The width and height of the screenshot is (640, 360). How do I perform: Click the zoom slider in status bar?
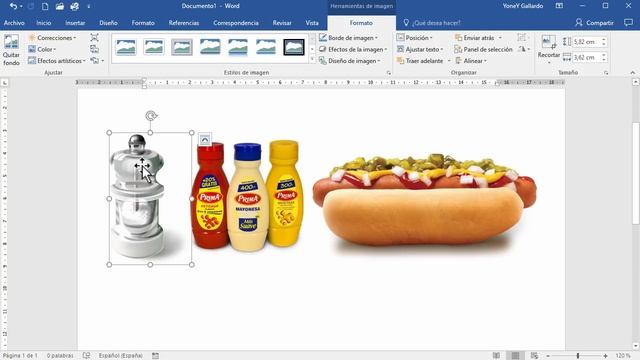[x=577, y=356]
